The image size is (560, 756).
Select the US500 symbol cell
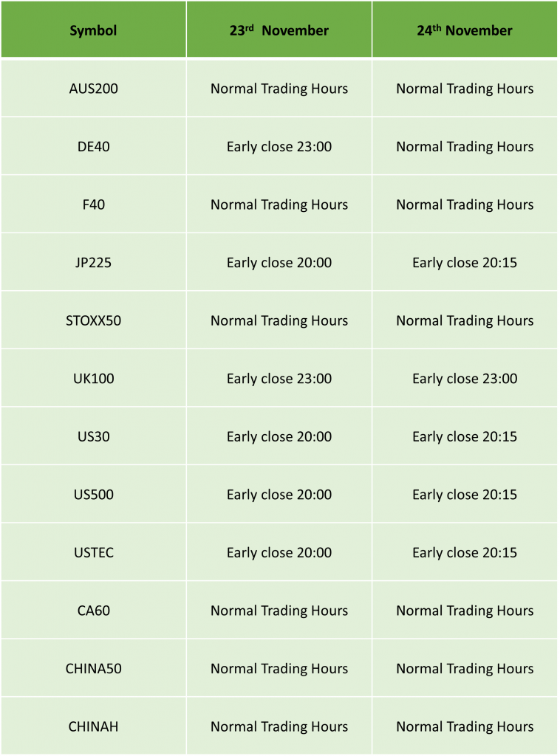(x=93, y=494)
